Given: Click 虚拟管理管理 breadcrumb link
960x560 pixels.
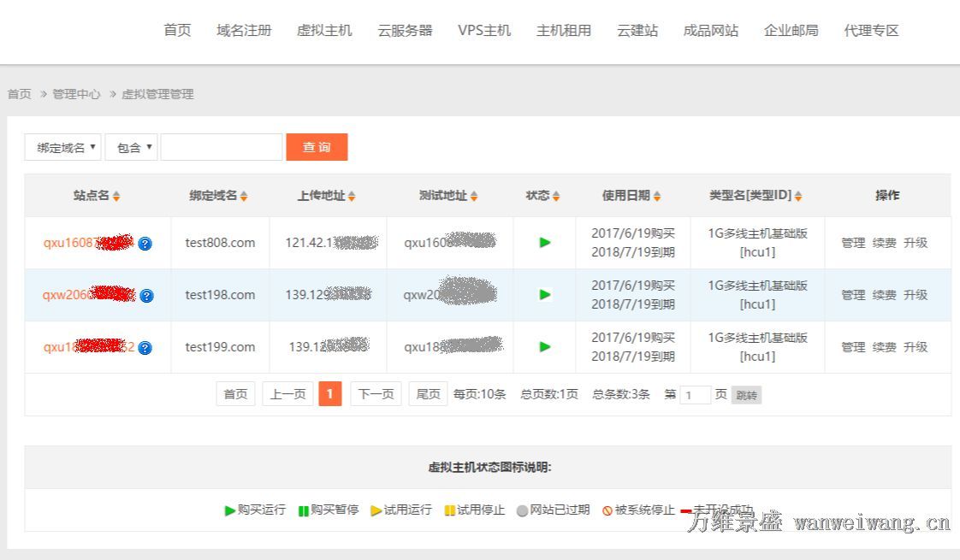Looking at the screenshot, I should (x=157, y=94).
